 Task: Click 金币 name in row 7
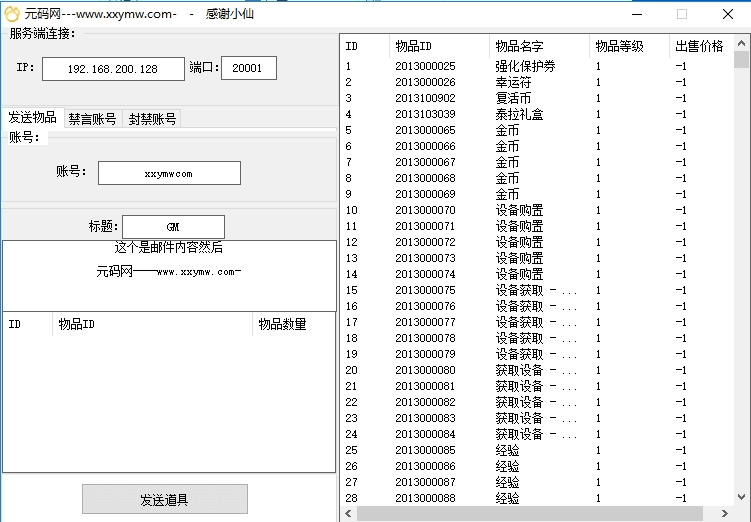(507, 162)
